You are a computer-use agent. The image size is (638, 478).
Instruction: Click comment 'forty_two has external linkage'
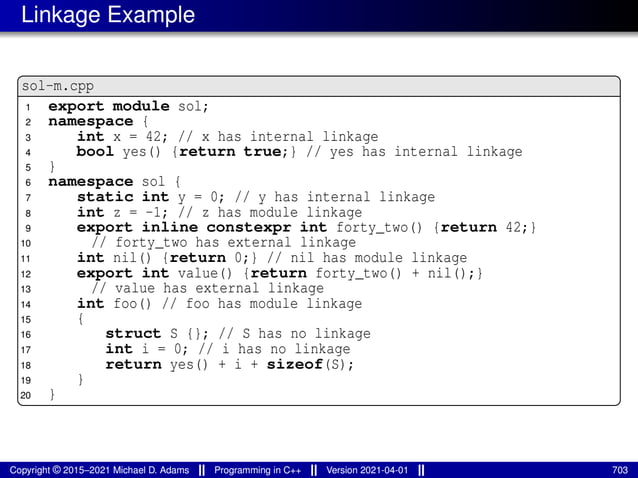224,243
